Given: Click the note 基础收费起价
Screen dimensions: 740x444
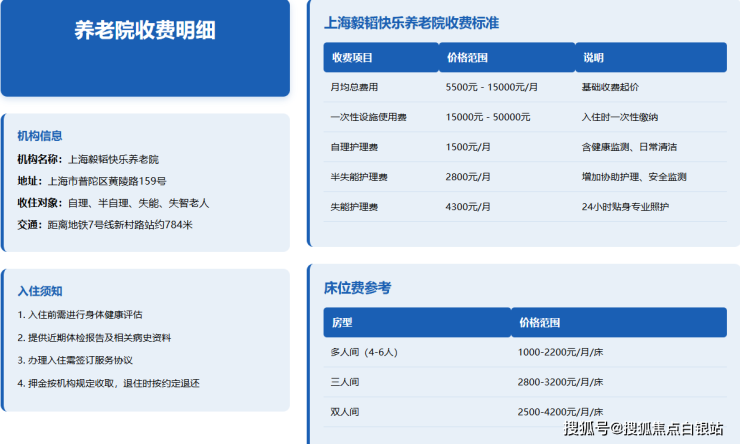Looking at the screenshot, I should click(610, 87).
